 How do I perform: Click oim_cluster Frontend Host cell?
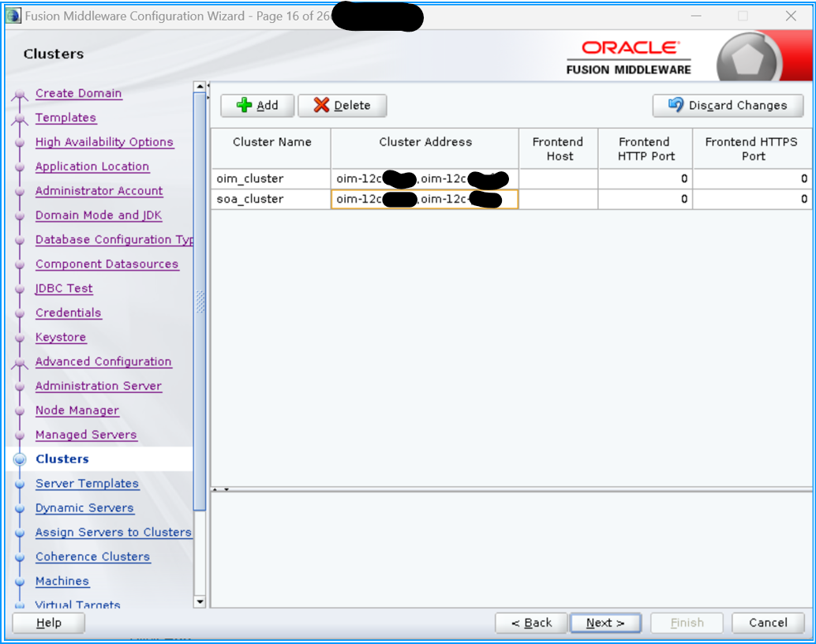559,178
